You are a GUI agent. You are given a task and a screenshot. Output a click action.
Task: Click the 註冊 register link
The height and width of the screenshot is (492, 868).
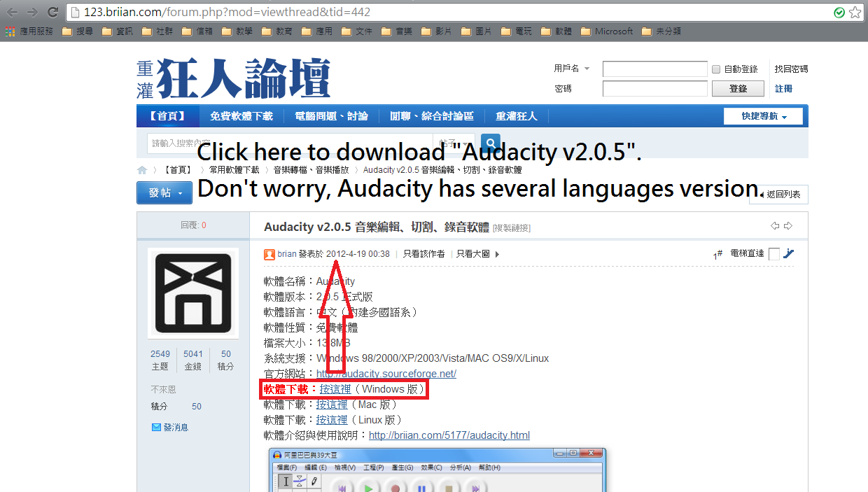click(783, 89)
